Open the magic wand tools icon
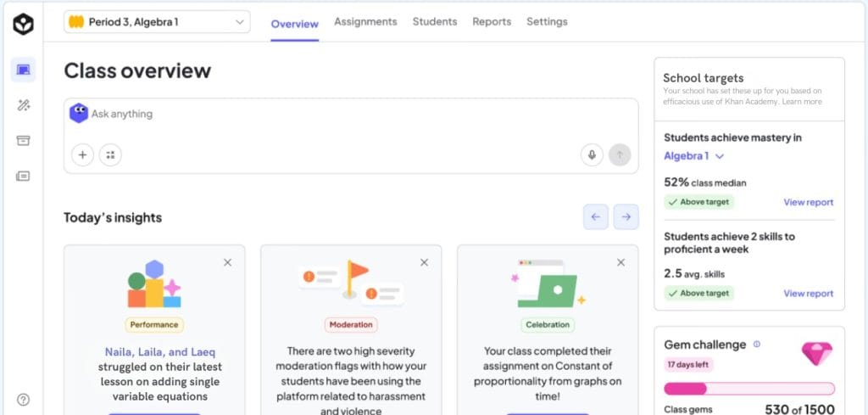 pyautogui.click(x=23, y=105)
